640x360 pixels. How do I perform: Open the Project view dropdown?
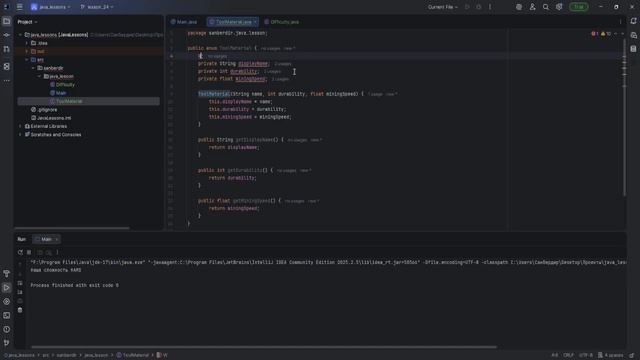[27, 22]
